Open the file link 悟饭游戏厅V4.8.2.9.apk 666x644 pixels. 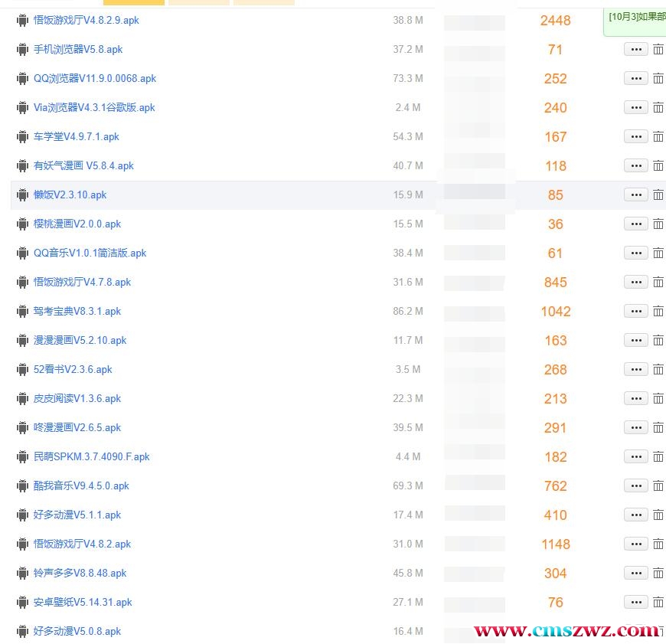click(x=87, y=21)
